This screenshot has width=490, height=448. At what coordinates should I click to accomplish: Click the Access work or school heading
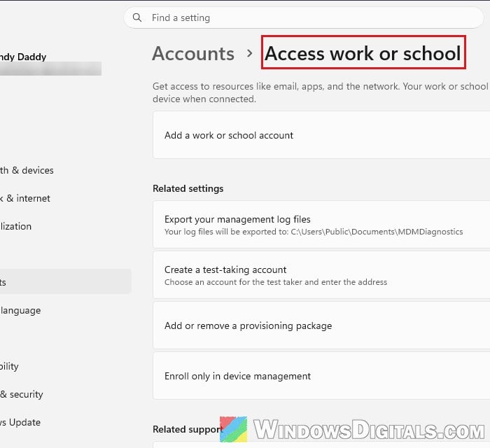tap(363, 53)
